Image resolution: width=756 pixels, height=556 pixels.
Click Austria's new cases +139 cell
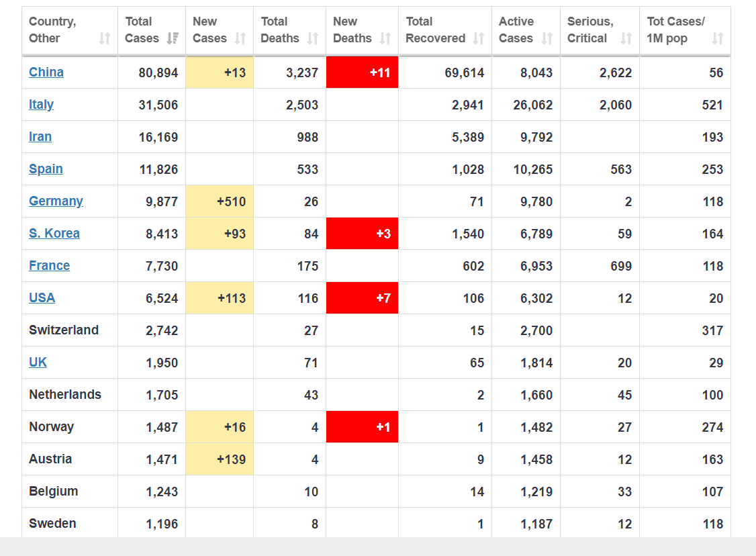(x=220, y=459)
